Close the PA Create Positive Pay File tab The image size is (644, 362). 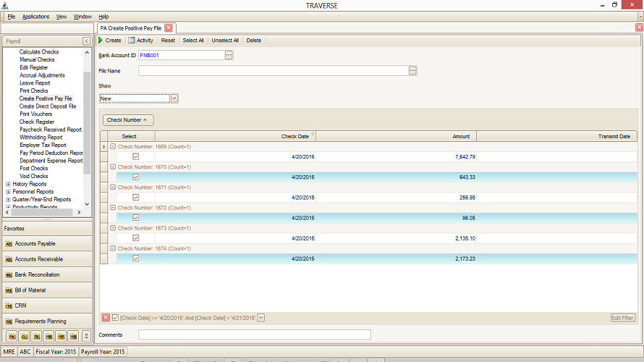[x=169, y=28]
